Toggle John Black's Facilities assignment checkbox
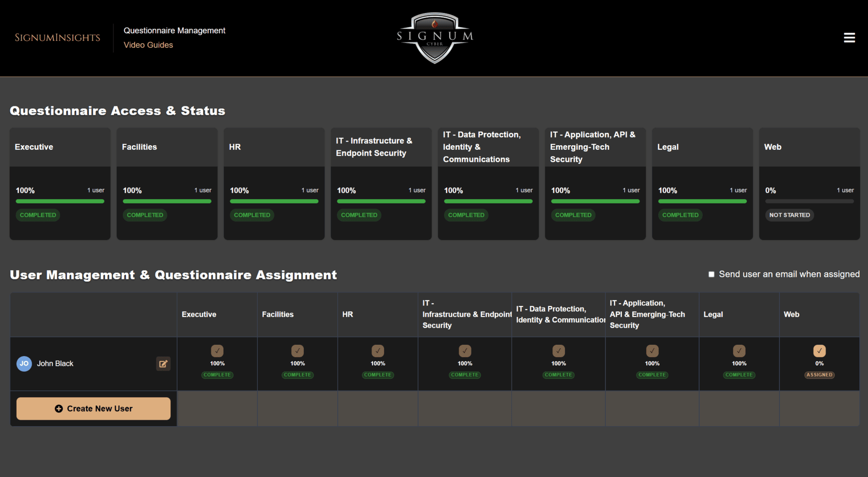The width and height of the screenshot is (868, 477). (x=297, y=351)
